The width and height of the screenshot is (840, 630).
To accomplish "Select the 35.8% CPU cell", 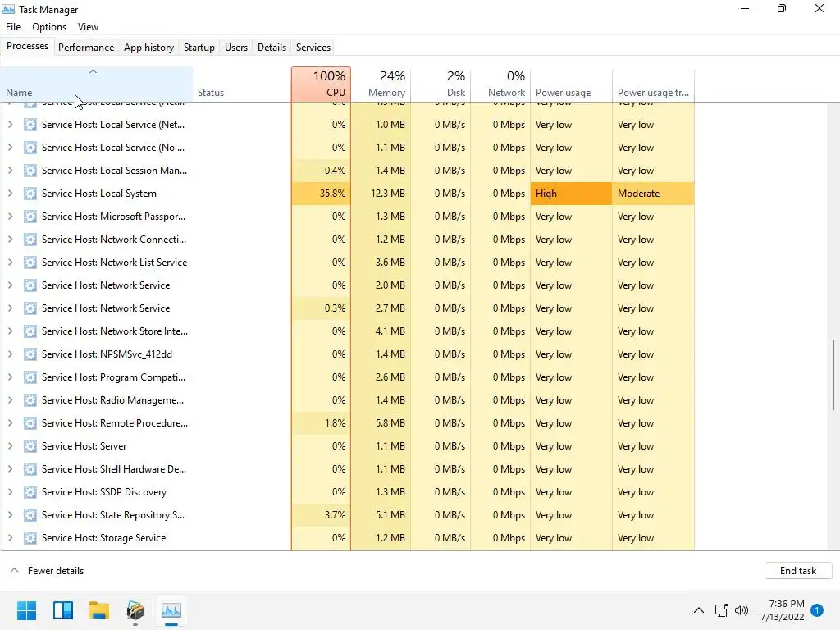I will 322,194.
